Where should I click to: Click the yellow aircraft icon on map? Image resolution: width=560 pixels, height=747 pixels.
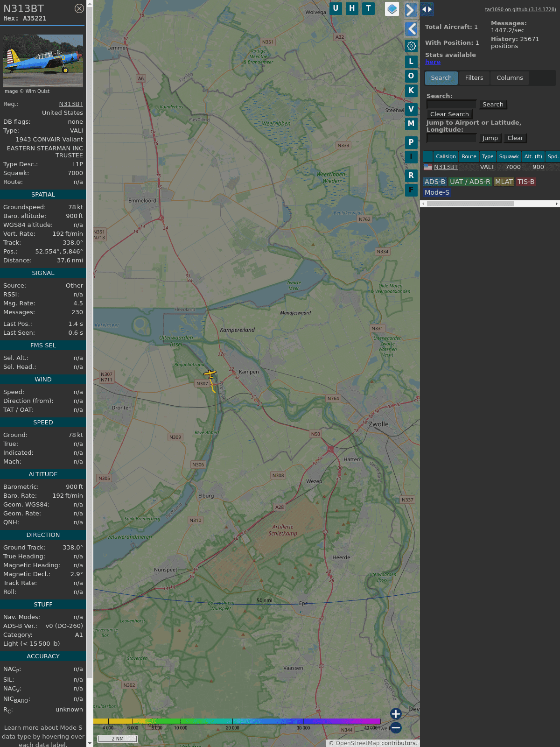click(x=210, y=374)
